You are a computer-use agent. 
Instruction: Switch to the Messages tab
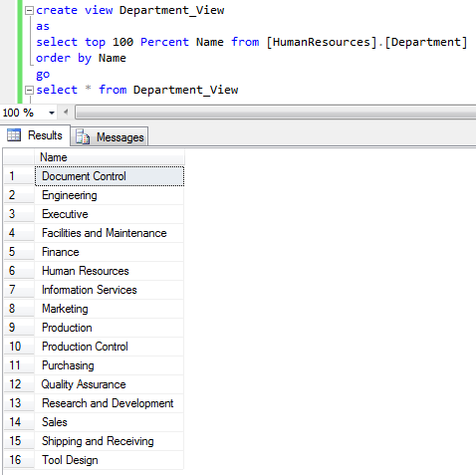point(110,136)
